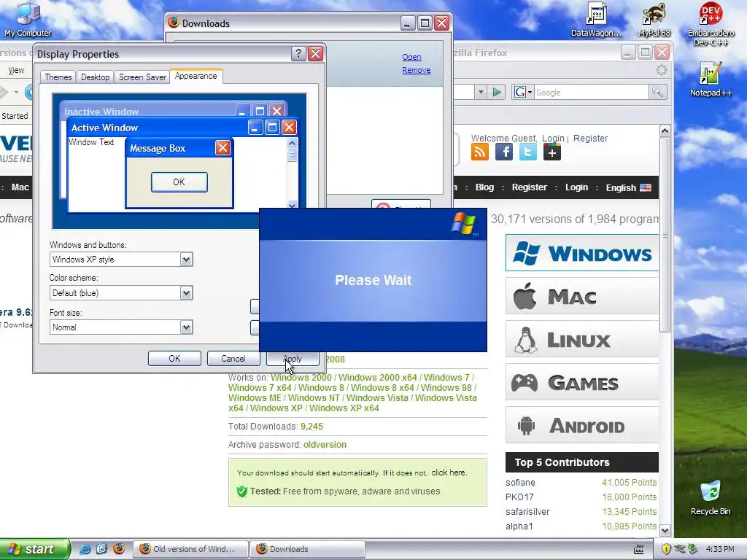Click the on-screen keyboard tray icon
Screen dimensions: 747x560
click(x=639, y=550)
